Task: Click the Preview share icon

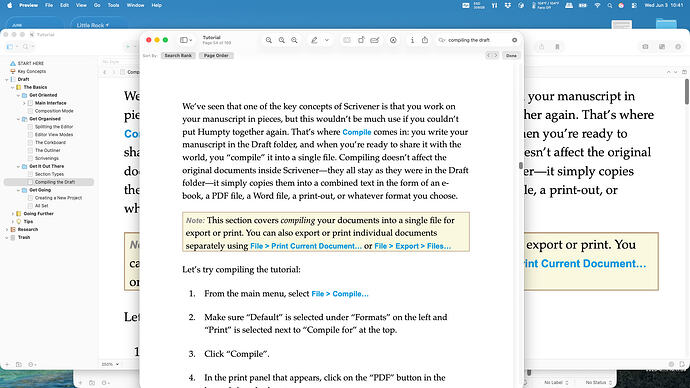Action: 425,40
